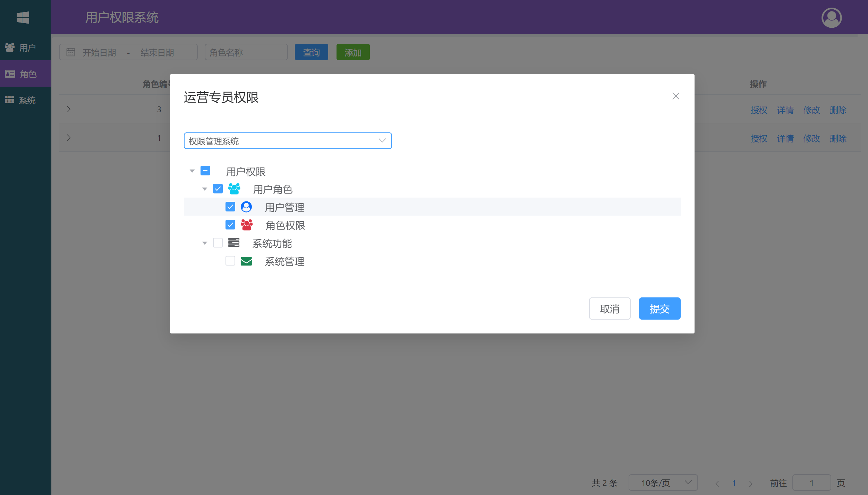Toggle the 用户权限 checkbox
The height and width of the screenshot is (495, 868).
tap(205, 171)
